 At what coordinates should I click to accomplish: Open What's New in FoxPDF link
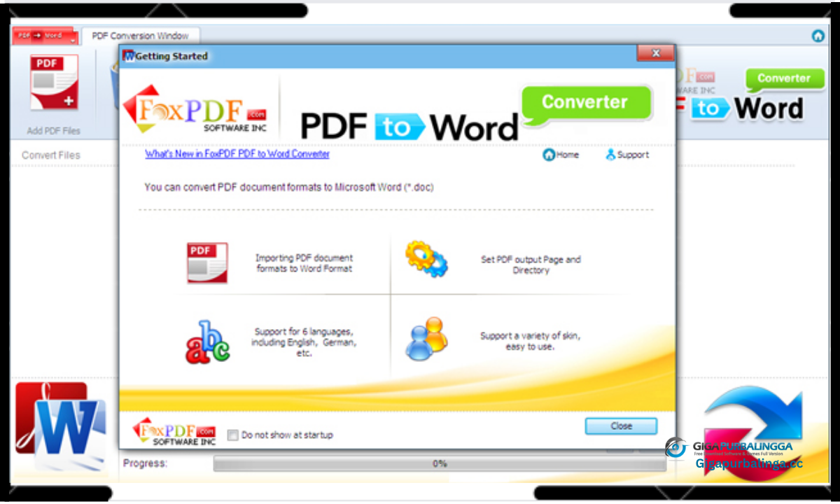[237, 154]
